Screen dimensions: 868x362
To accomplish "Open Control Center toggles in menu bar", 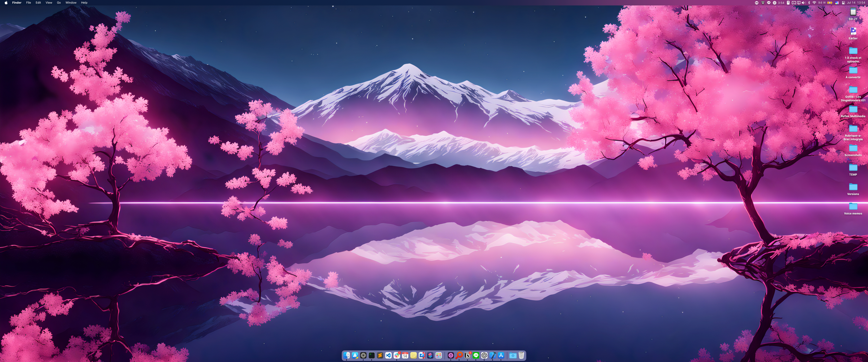I will coord(843,3).
